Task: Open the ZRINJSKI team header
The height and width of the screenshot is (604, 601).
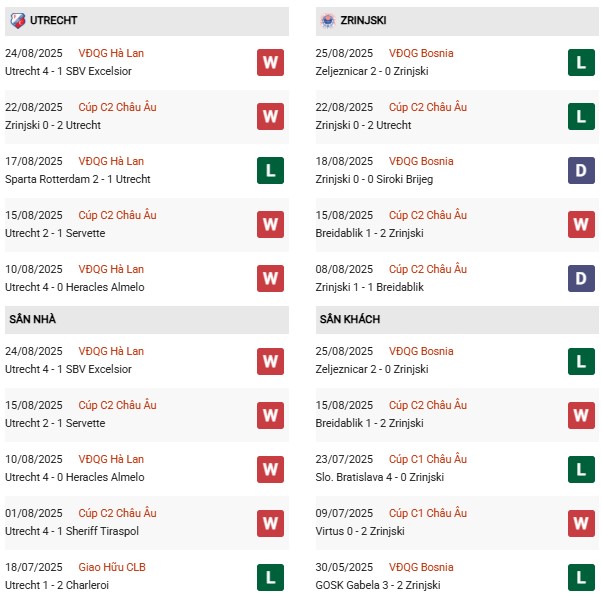Action: (x=457, y=21)
